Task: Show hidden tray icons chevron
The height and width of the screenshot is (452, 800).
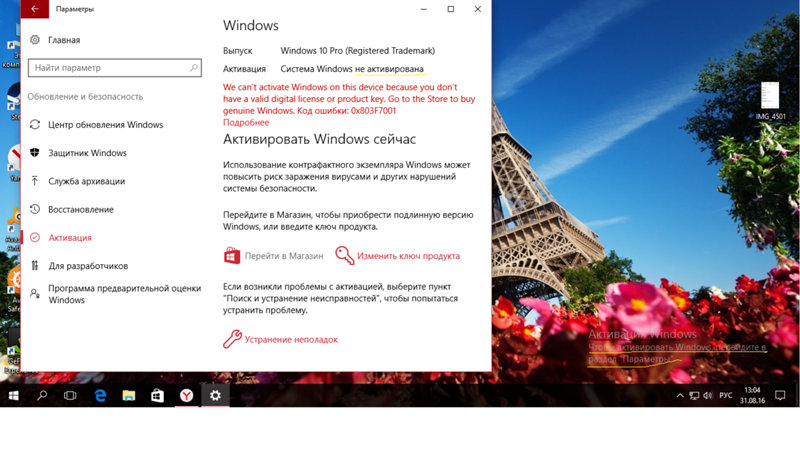Action: pyautogui.click(x=680, y=395)
